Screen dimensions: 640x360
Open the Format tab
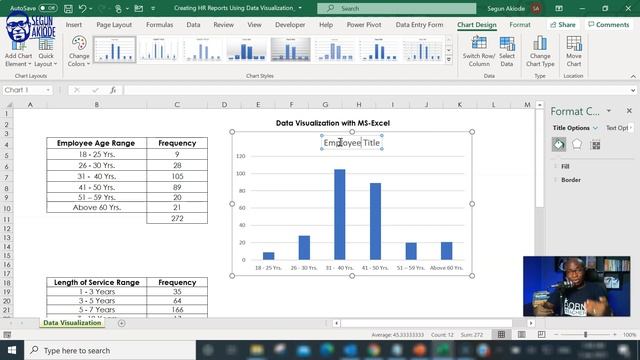pyautogui.click(x=520, y=24)
